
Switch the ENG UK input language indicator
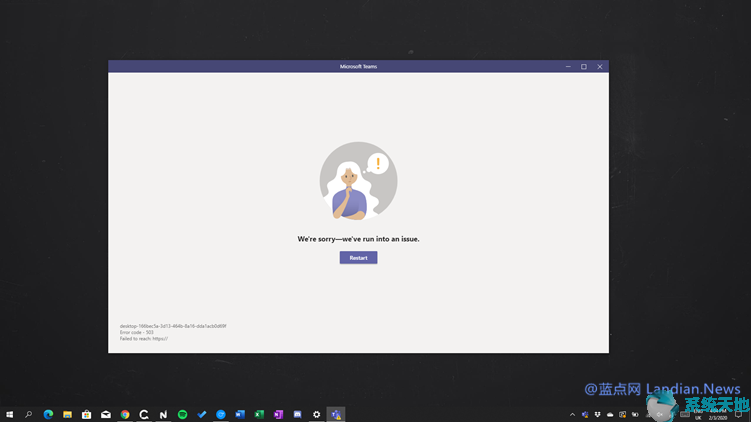point(698,414)
